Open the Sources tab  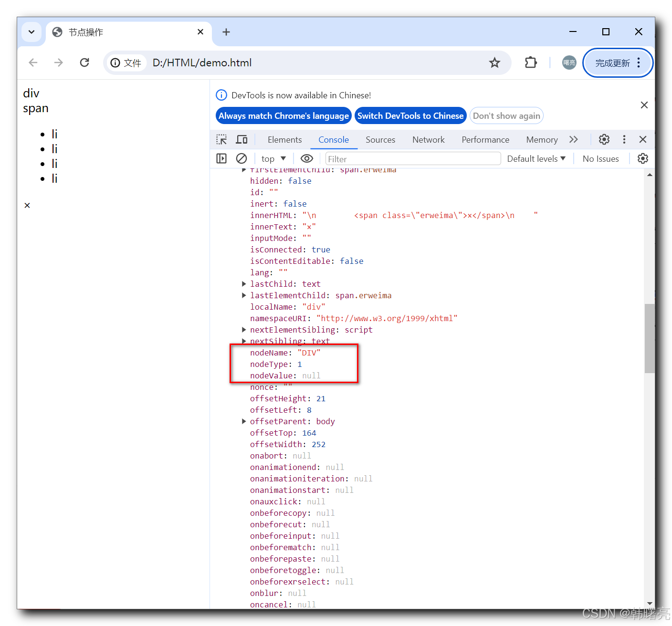[380, 139]
